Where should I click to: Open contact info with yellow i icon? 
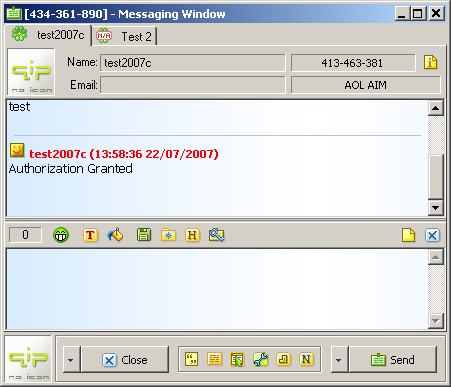(x=430, y=62)
